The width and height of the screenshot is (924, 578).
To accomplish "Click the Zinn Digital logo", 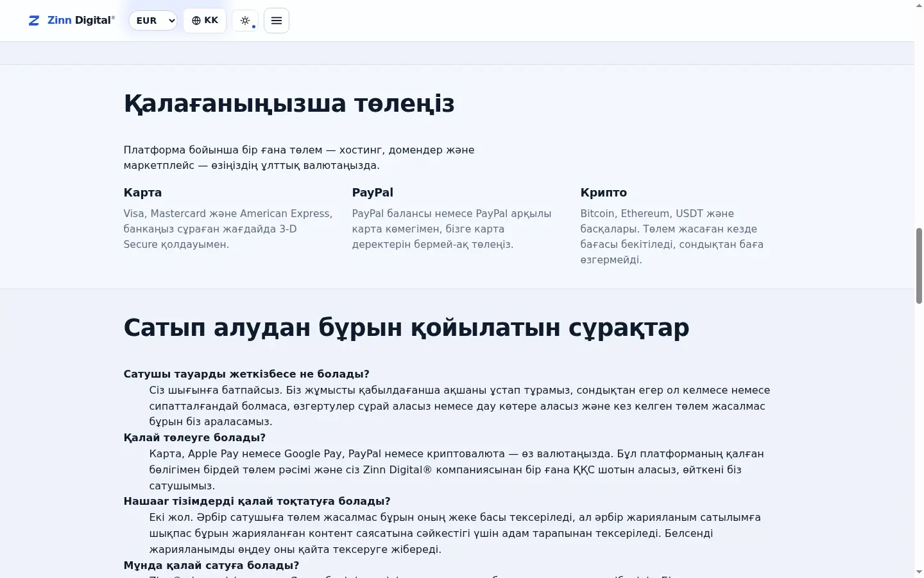I will click(71, 21).
